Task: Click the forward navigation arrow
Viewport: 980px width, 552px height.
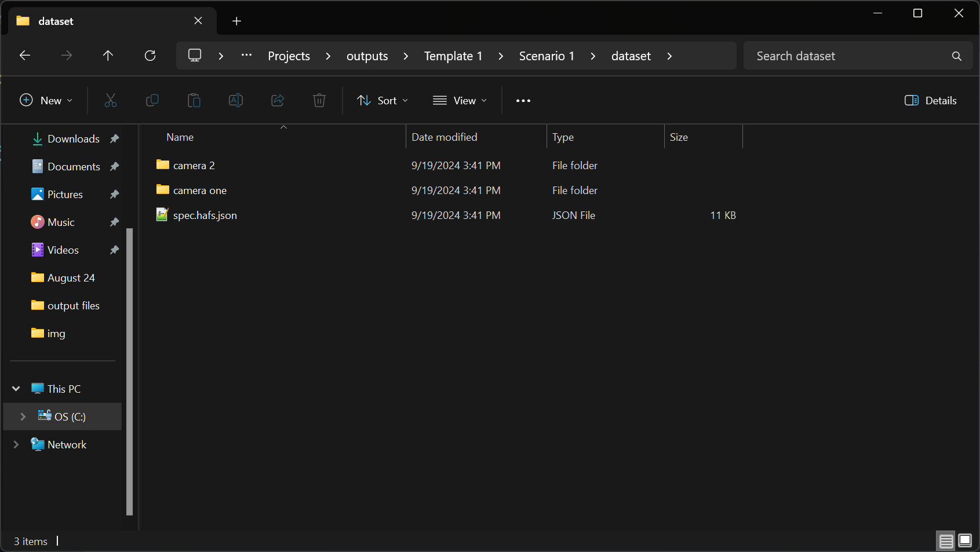Action: 67,55
